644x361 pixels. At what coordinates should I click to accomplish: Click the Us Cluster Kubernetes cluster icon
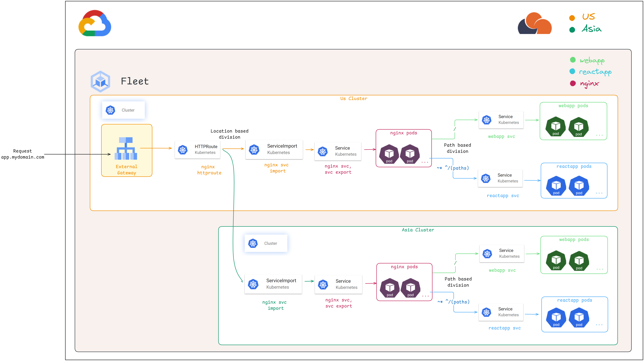[x=110, y=110]
